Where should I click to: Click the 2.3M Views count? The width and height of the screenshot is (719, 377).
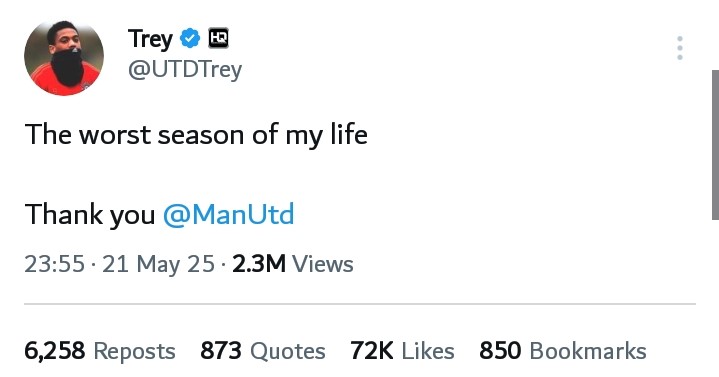[x=293, y=264]
